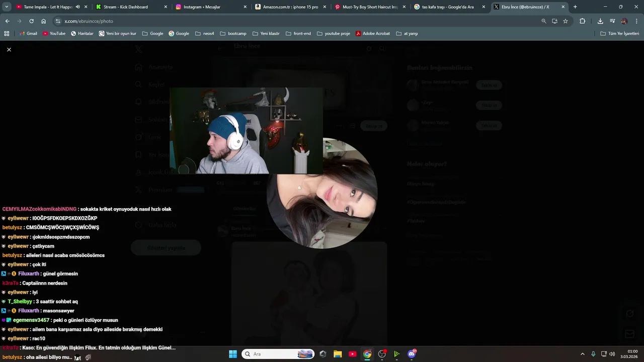
Task: Click the install app icon in address bar
Action: tap(554, 21)
